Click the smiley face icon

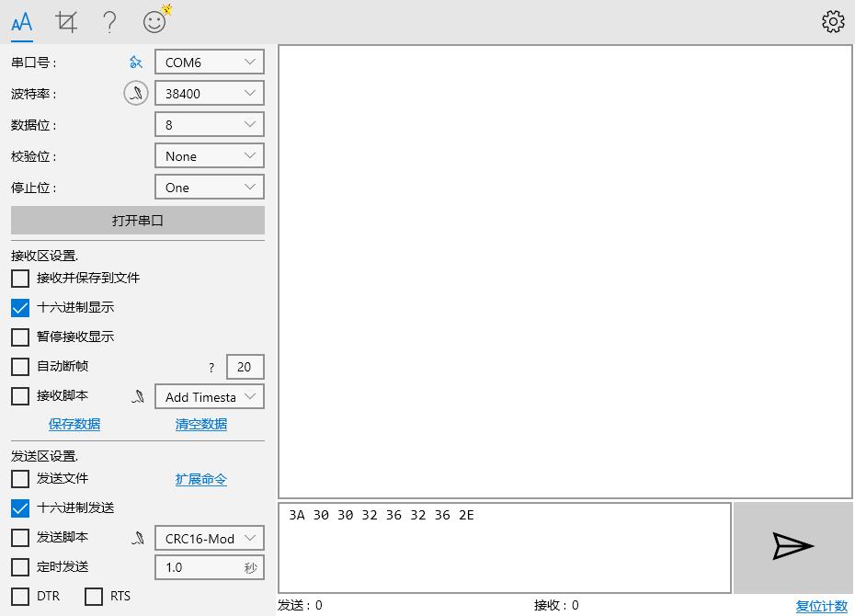[155, 21]
